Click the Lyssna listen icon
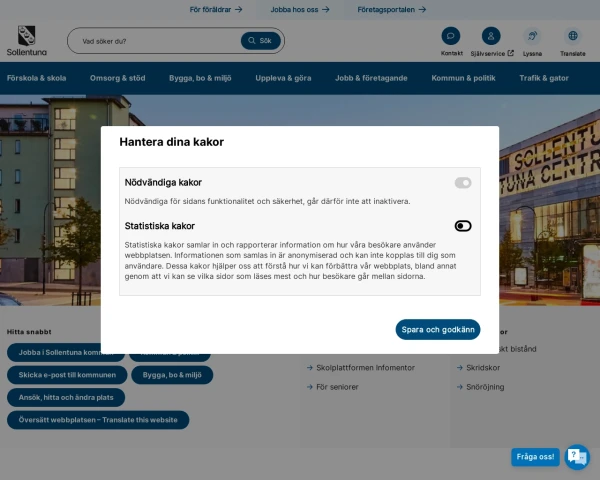600x480 pixels. coord(532,36)
